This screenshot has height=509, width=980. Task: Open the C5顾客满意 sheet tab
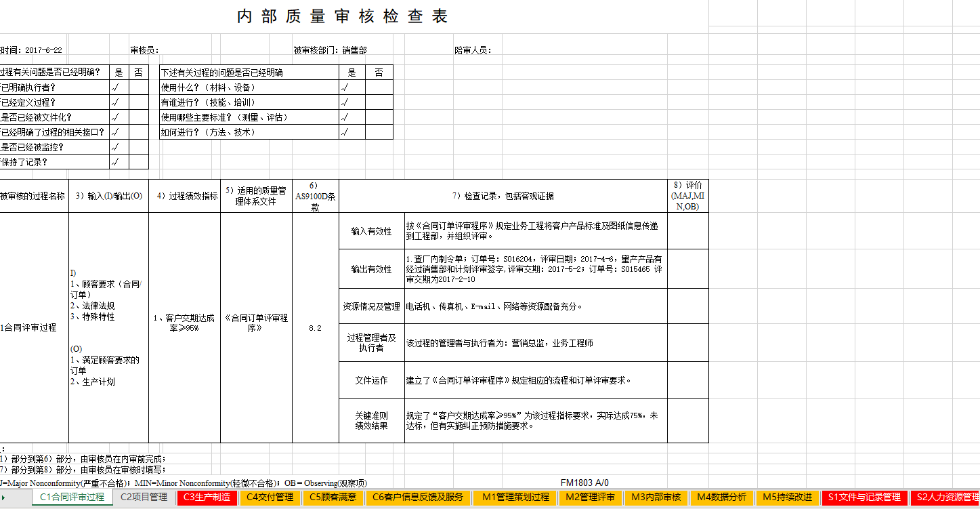click(333, 497)
